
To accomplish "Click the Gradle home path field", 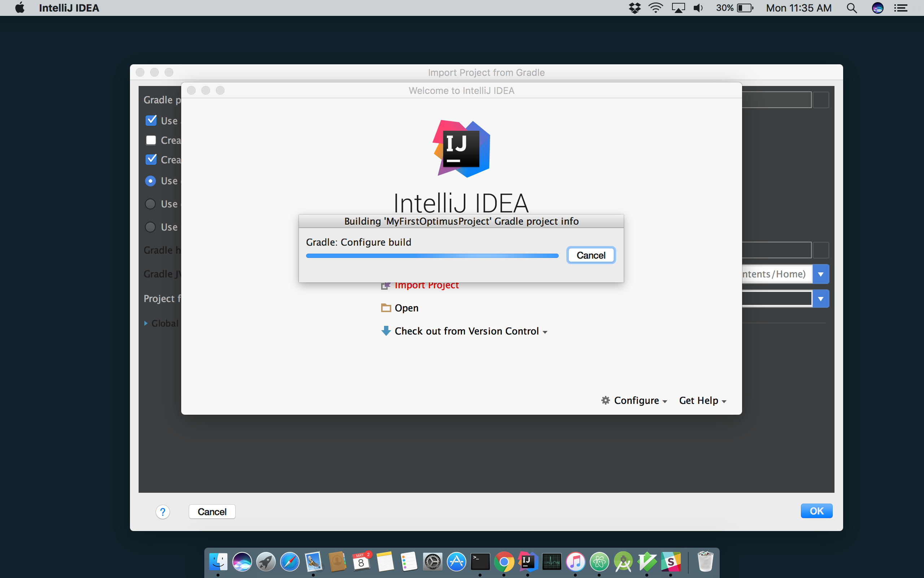I will [x=777, y=250].
